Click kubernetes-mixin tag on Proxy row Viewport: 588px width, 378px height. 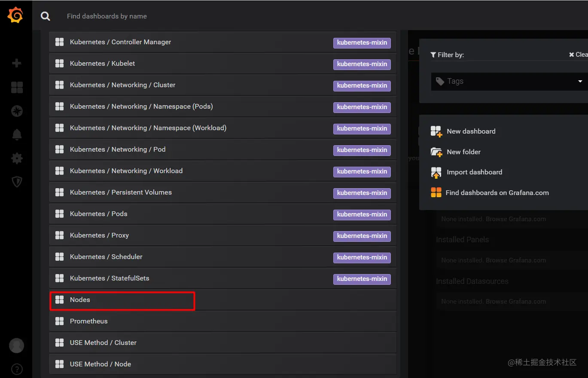362,236
